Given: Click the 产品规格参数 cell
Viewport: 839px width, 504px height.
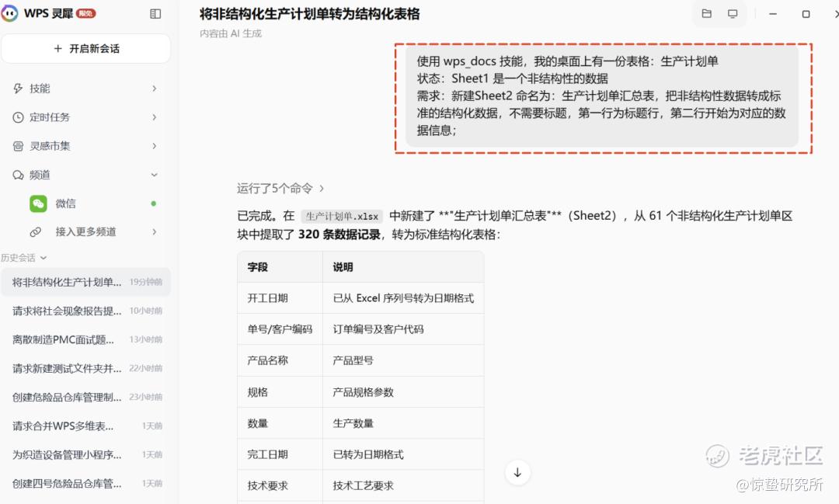Looking at the screenshot, I should (403, 392).
